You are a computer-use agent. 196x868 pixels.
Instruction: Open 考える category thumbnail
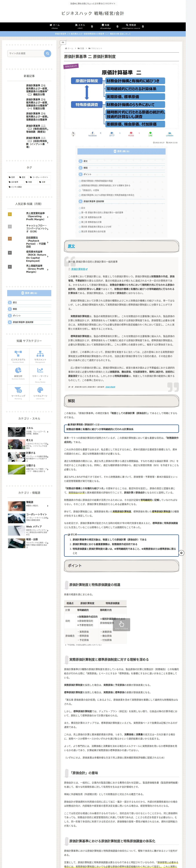16,444
